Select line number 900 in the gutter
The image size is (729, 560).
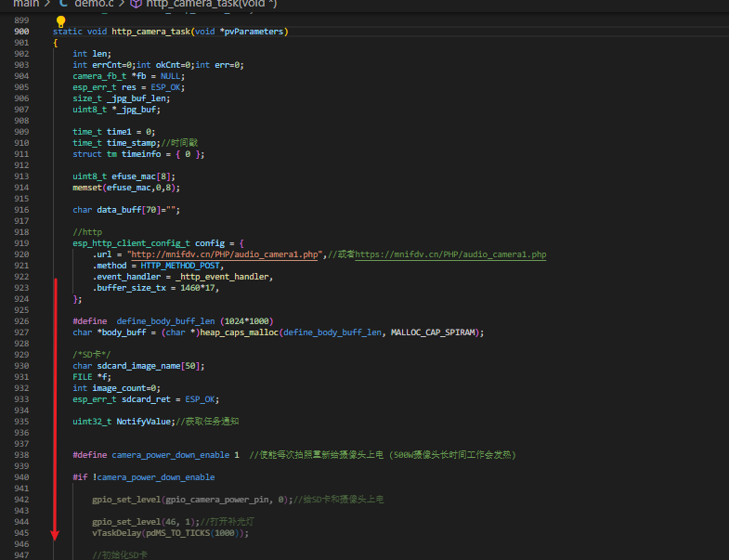pyautogui.click(x=21, y=32)
